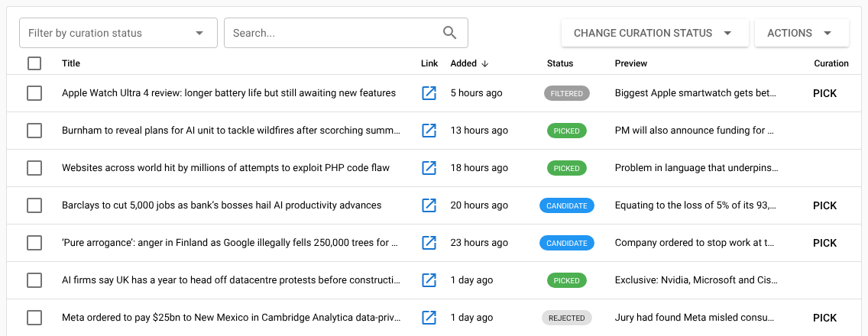Click PICK for Apple Watch Ultra 4 article
Image resolution: width=868 pixels, height=336 pixels.
824,94
